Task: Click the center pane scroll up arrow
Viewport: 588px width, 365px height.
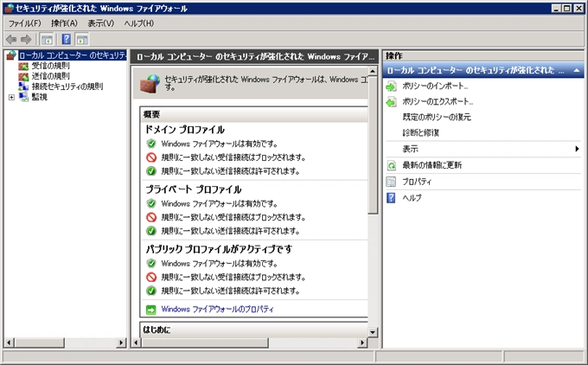Action: coord(373,71)
